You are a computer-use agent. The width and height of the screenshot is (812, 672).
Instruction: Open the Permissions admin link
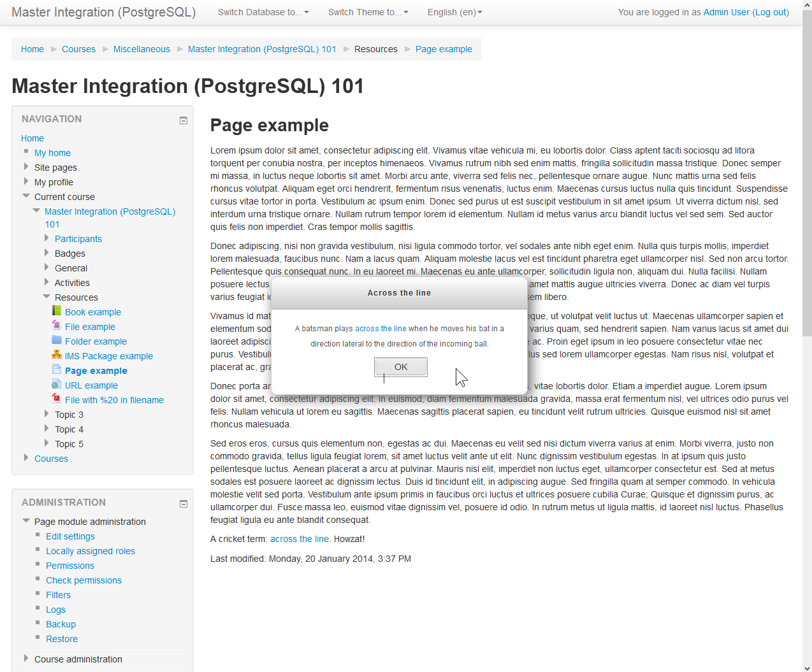pos(70,566)
